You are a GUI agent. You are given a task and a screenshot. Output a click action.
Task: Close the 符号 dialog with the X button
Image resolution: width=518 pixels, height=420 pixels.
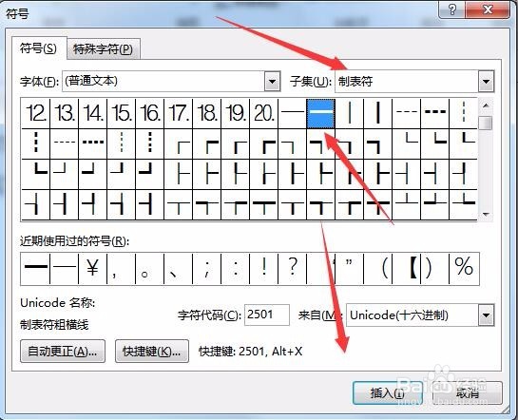488,10
